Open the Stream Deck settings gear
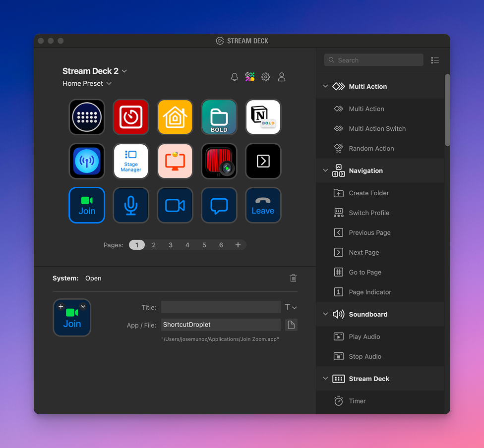Screen dimensions: 484x448 [266, 77]
